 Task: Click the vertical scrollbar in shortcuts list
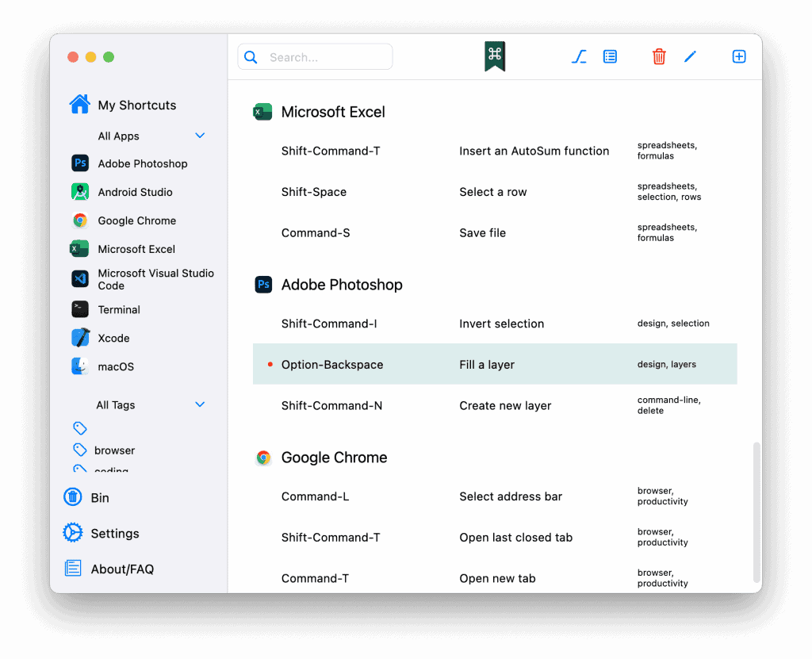[756, 512]
